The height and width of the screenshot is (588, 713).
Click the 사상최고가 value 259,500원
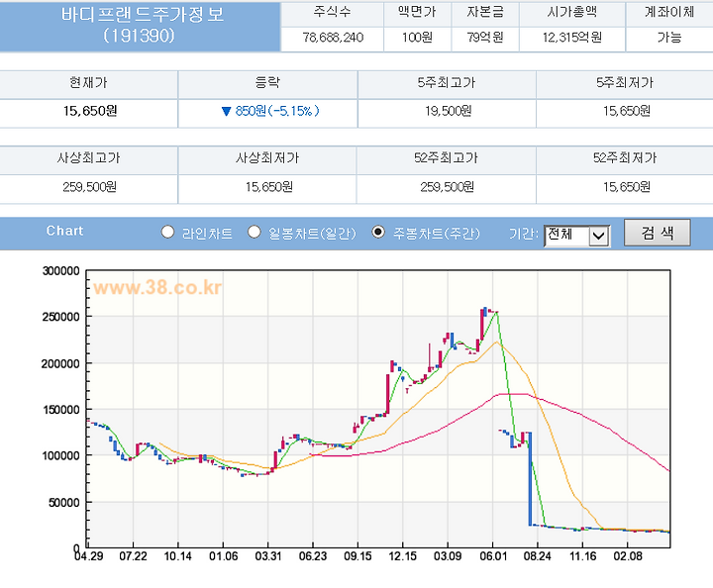(89, 187)
